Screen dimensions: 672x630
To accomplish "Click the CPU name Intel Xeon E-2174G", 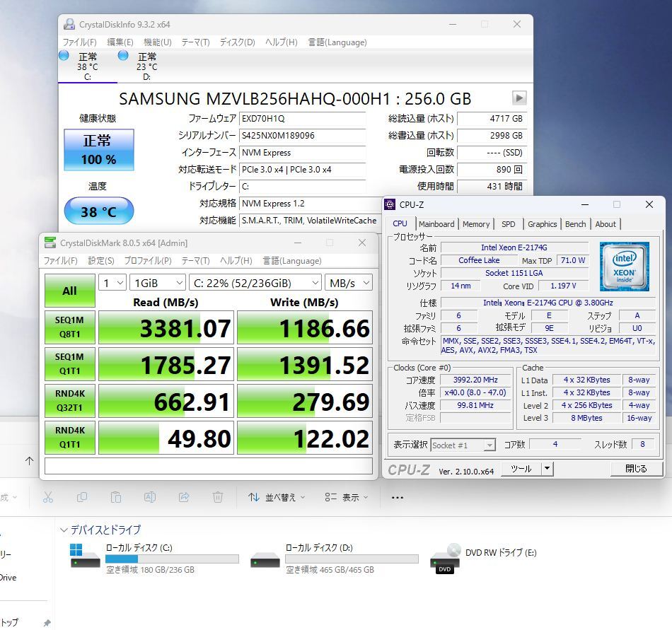I will point(514,247).
